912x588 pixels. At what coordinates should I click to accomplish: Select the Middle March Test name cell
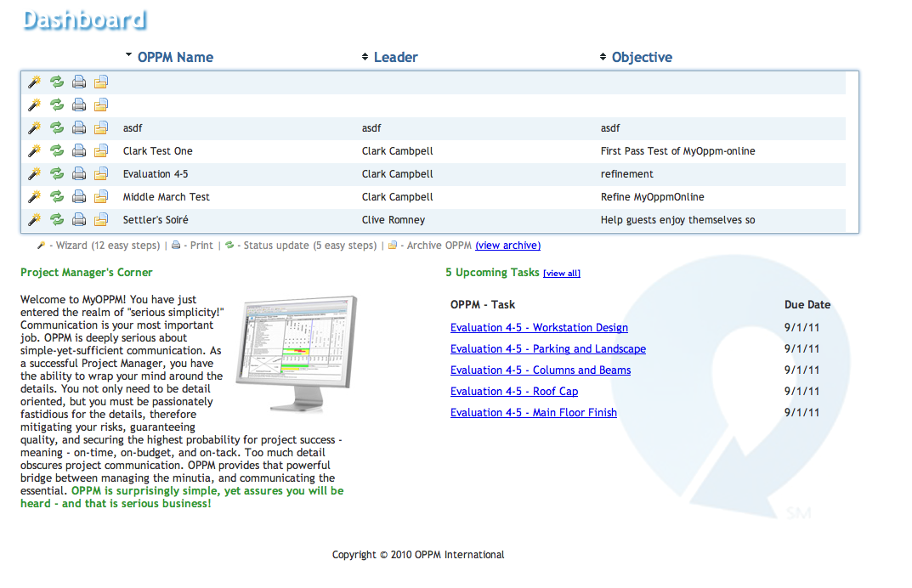click(167, 197)
